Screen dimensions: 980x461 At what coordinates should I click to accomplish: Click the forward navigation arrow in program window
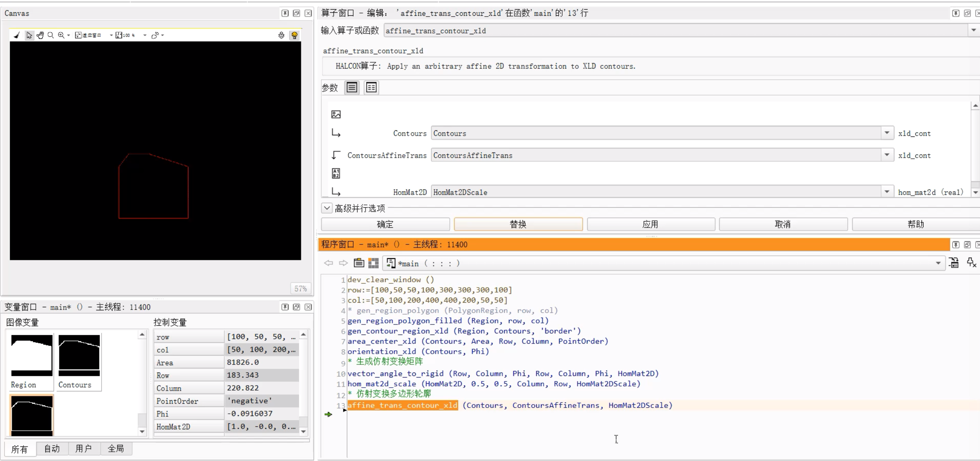click(x=343, y=263)
